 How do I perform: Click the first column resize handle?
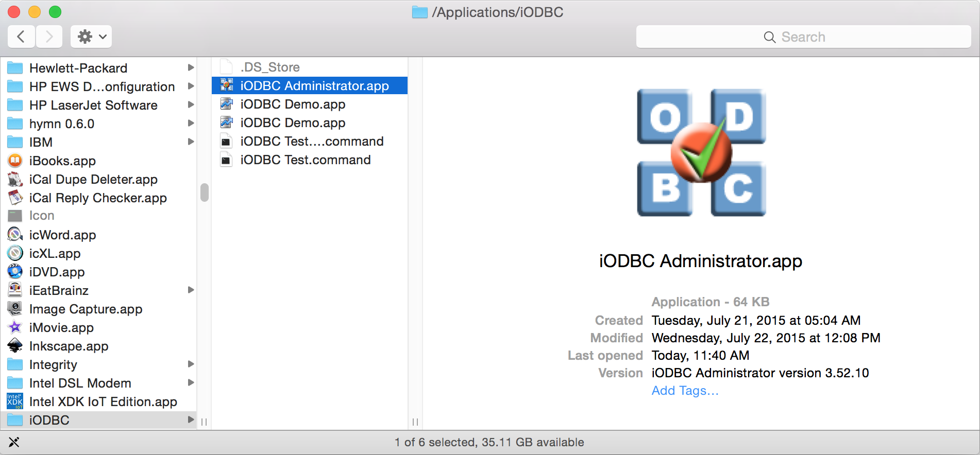coord(204,422)
